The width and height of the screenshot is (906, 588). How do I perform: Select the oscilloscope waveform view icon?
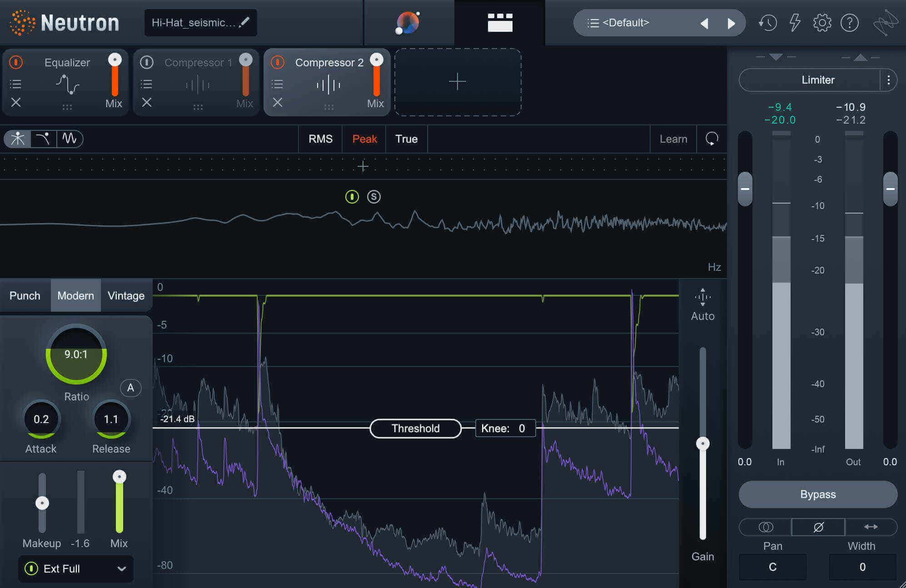tap(70, 139)
